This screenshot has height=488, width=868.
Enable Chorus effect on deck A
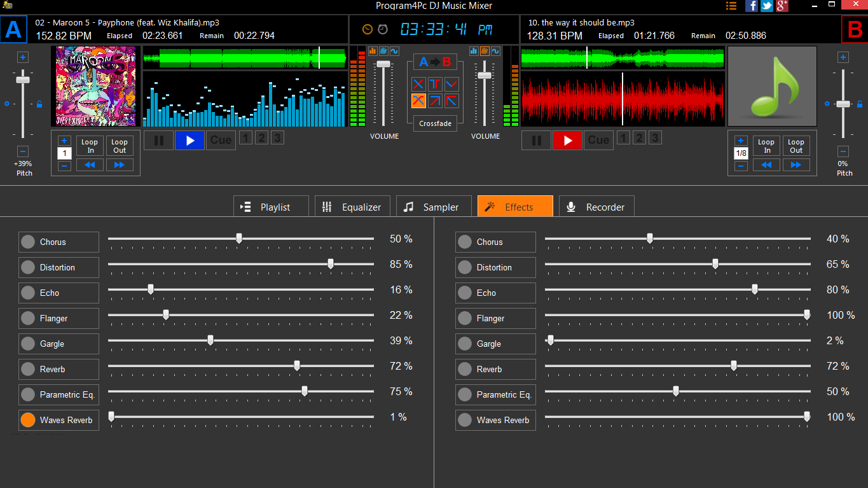[x=59, y=242]
